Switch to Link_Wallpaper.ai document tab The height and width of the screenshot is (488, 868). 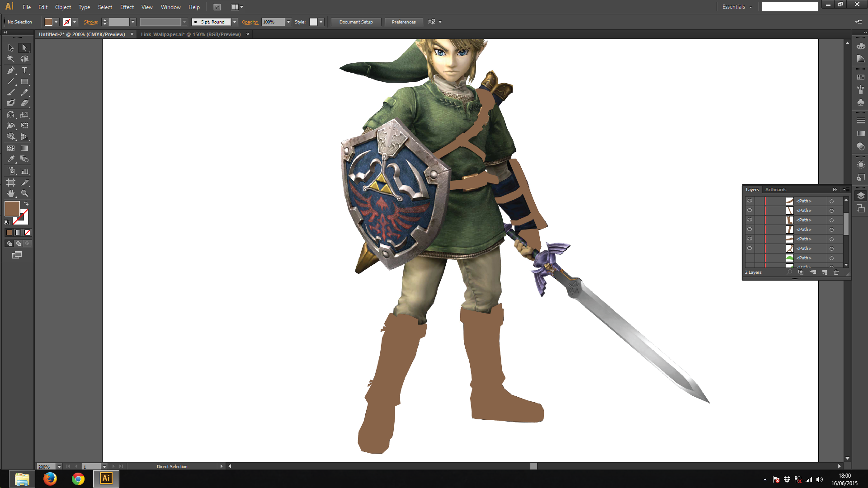point(191,34)
